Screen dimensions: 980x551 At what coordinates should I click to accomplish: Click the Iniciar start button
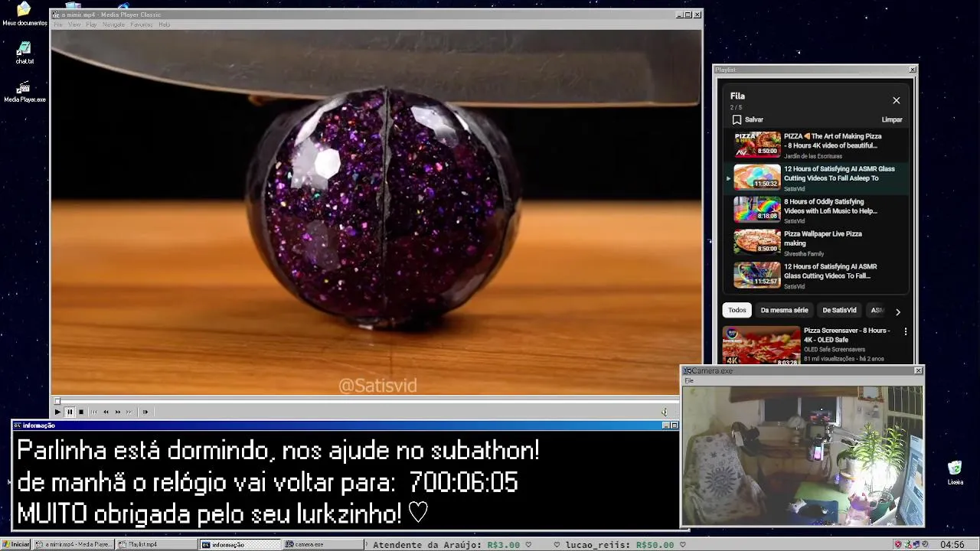[16, 544]
